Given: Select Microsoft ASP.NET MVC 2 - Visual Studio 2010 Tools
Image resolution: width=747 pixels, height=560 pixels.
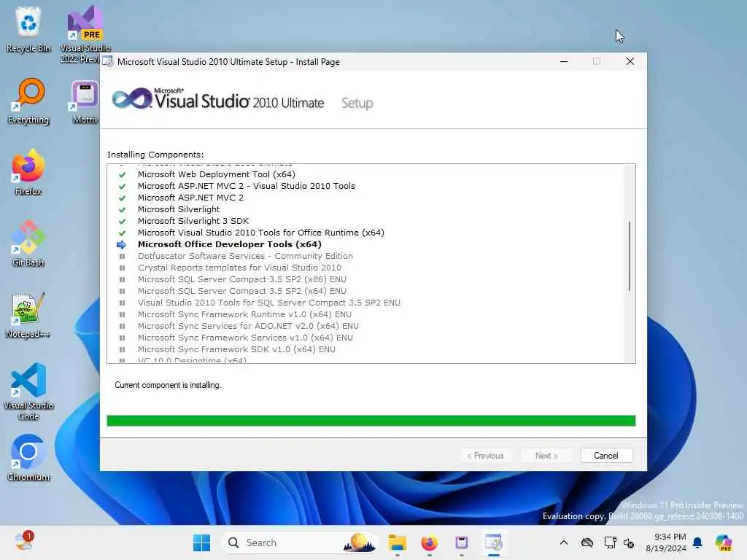Looking at the screenshot, I should coord(247,186).
